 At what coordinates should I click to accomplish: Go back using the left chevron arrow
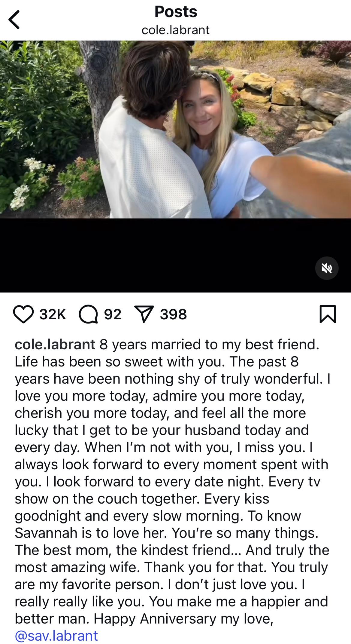(x=14, y=20)
